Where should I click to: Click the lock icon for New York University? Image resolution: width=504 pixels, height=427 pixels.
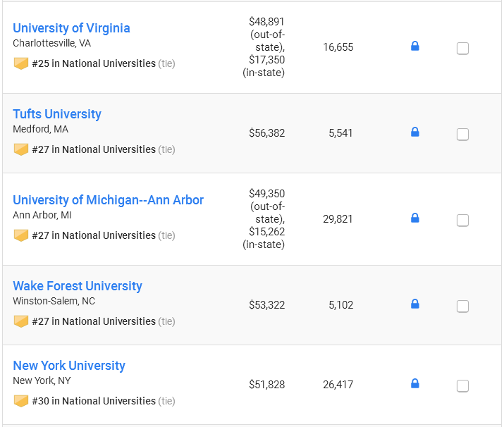click(415, 383)
